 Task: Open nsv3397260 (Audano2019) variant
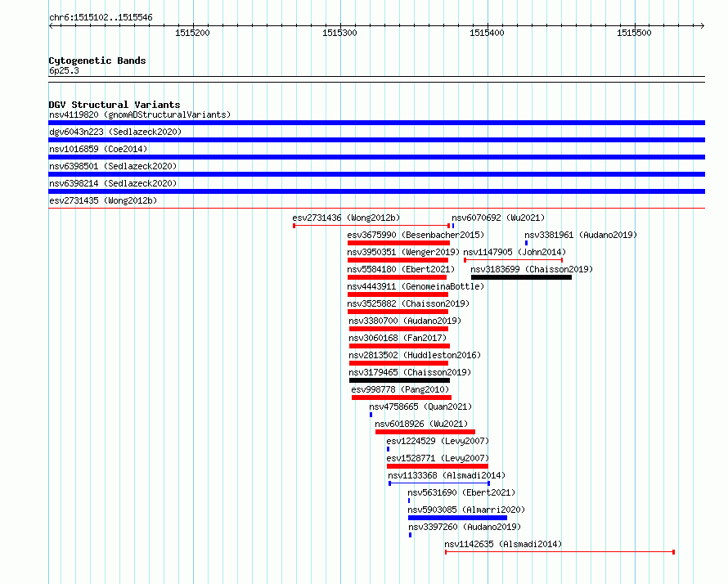(465, 527)
